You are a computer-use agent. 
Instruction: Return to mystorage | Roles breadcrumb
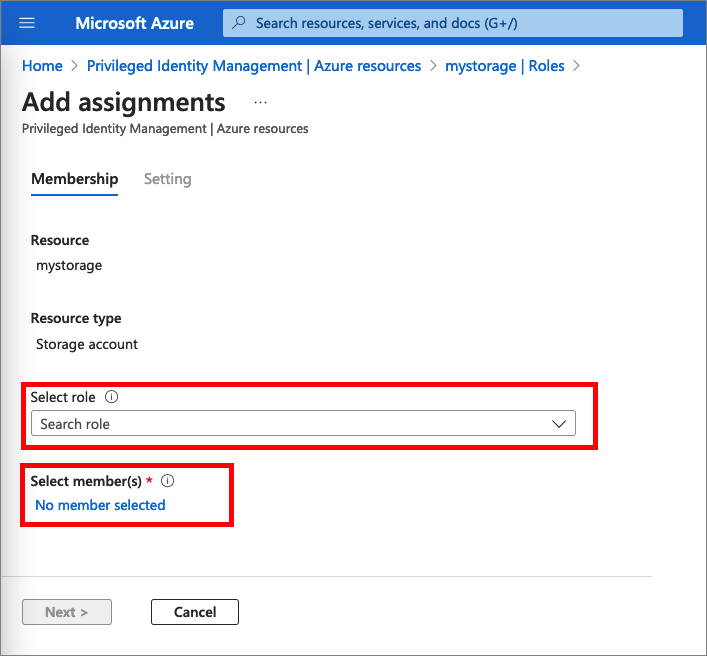tap(505, 66)
